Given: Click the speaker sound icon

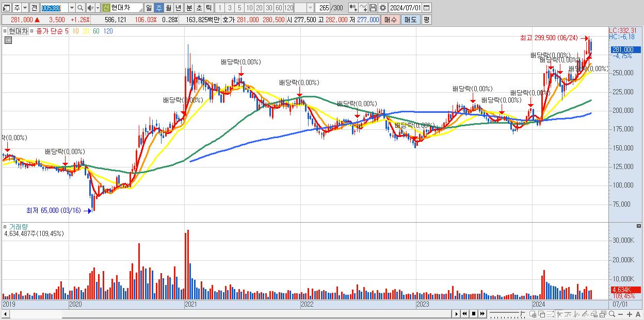Looking at the screenshot, I should pos(90,8).
